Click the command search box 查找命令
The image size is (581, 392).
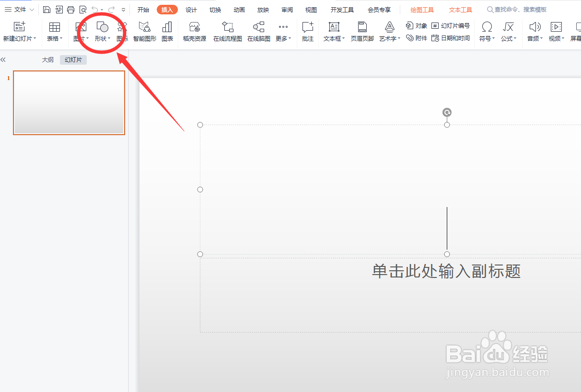[x=517, y=10]
